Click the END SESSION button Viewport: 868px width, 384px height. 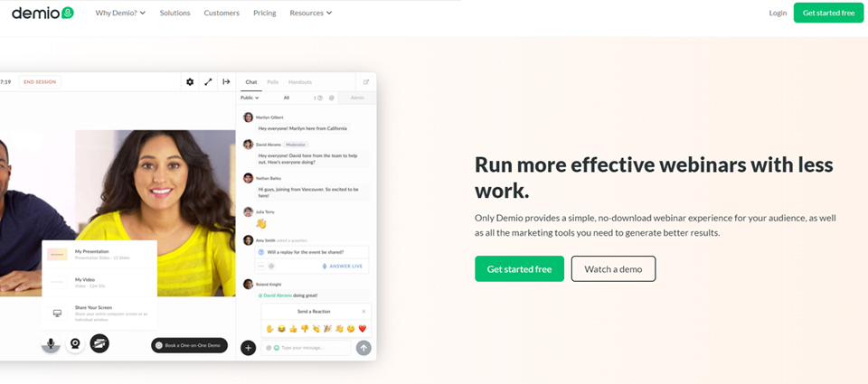40,82
